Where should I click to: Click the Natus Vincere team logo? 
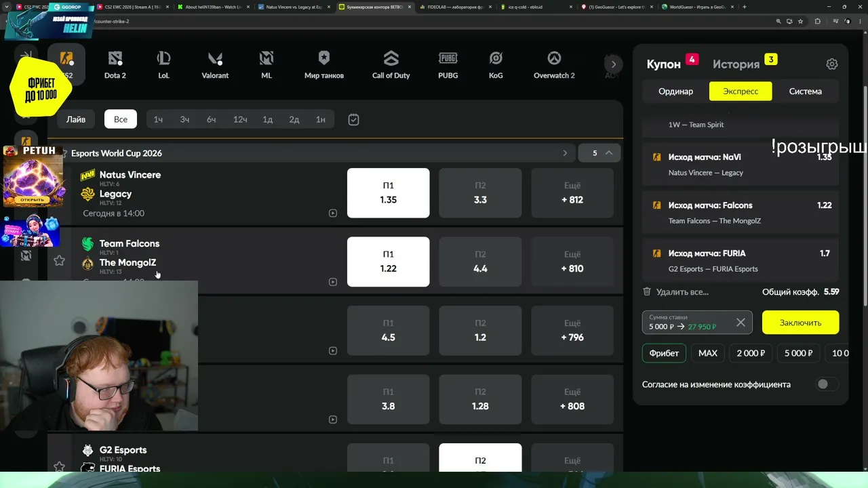pyautogui.click(x=87, y=176)
